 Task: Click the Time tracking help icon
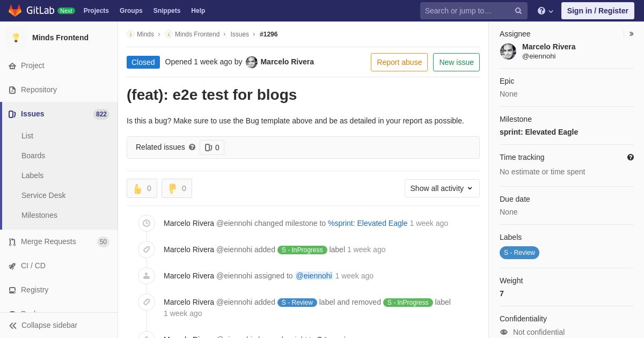[631, 157]
